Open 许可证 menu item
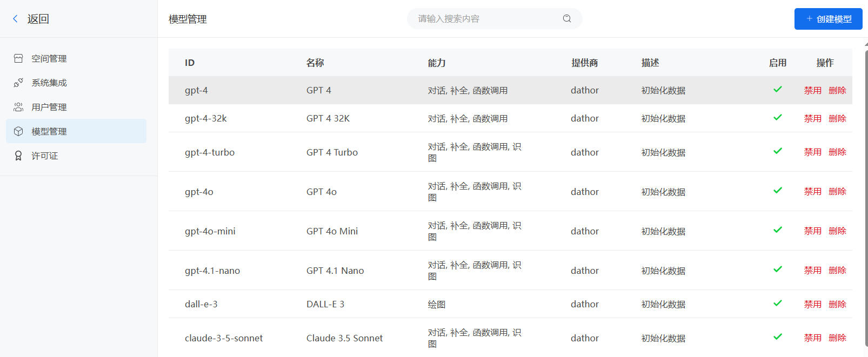 tap(44, 156)
